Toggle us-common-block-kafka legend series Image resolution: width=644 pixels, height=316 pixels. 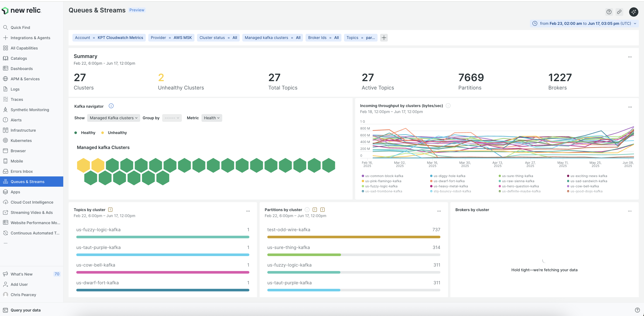384,176
